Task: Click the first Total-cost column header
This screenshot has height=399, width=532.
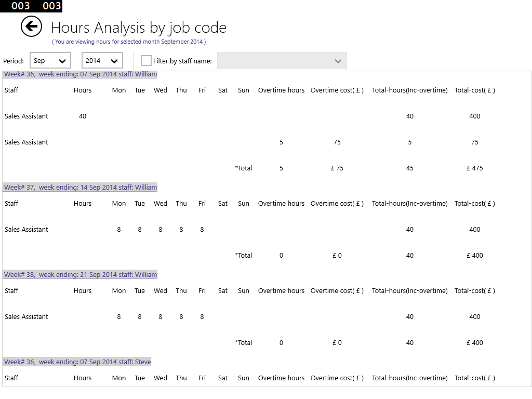Action: [x=474, y=90]
